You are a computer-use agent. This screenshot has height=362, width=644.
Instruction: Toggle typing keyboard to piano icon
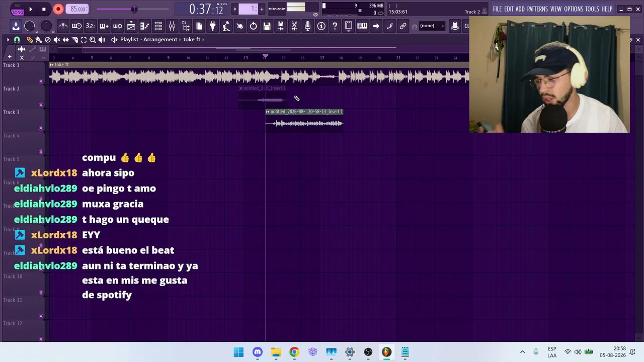point(362,26)
